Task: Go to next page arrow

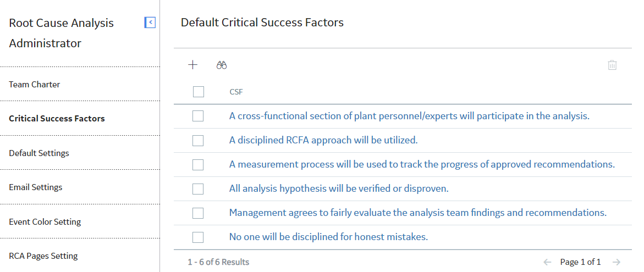Action: click(615, 262)
